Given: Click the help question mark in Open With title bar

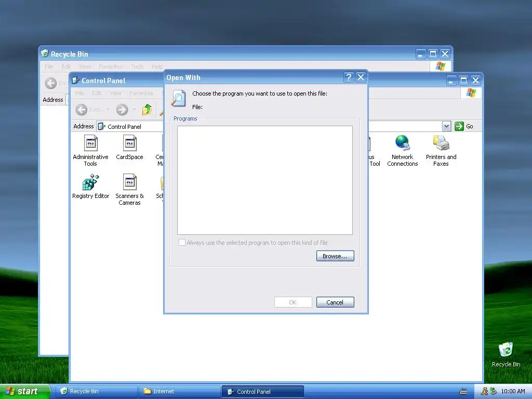Looking at the screenshot, I should click(349, 77).
